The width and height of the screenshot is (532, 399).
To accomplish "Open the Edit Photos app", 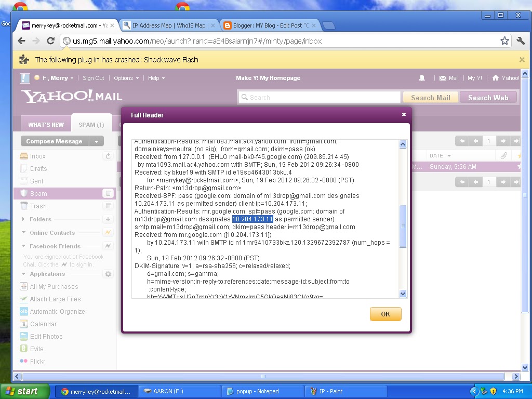I will click(46, 337).
